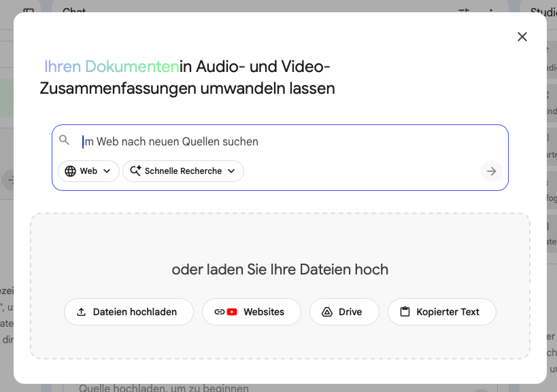Click the chevron beside Schnelle Recherche
Viewport: 557px width, 392px height.
(231, 171)
